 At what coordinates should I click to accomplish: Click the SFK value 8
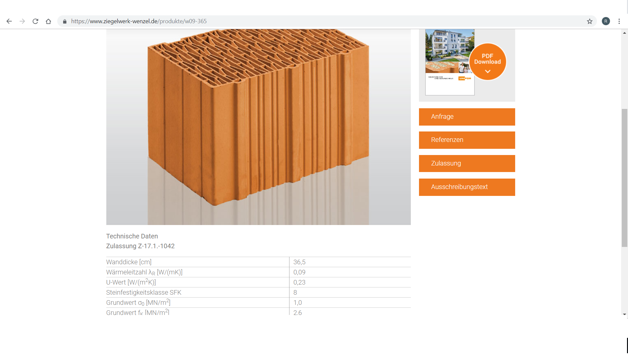pos(295,292)
